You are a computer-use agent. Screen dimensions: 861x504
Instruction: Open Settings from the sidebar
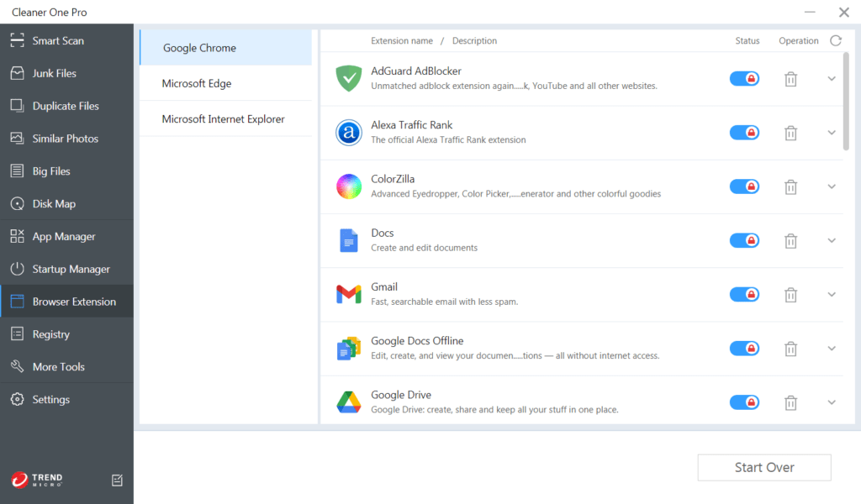50,399
